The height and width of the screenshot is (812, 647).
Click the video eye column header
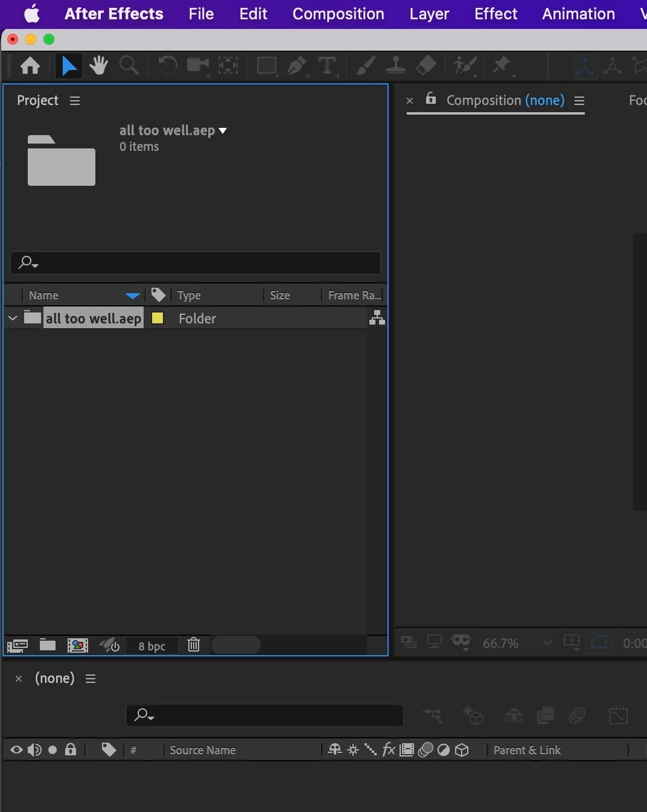click(16, 750)
